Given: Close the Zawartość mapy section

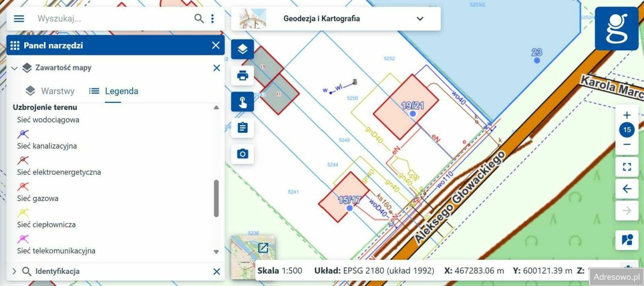Looking at the screenshot, I should [x=216, y=68].
